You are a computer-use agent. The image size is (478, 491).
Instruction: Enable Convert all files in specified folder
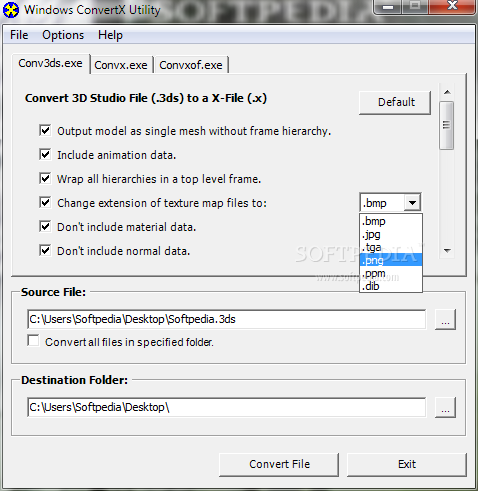pos(33,341)
